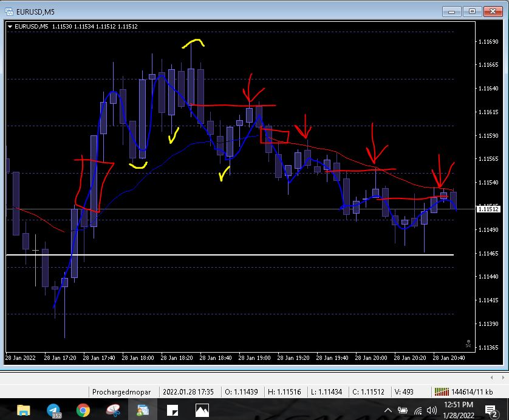This screenshot has width=509, height=420.
Task: Maximize the EURUSD,M5 chart window
Action: [x=472, y=12]
